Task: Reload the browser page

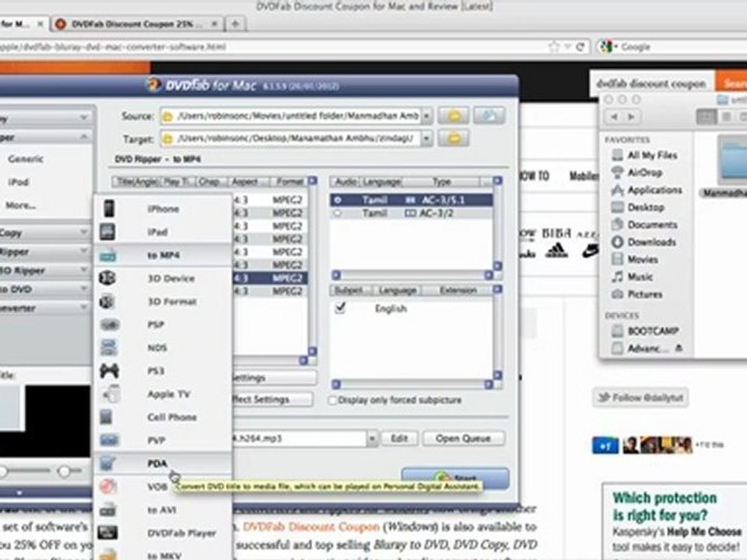Action: 580,47
